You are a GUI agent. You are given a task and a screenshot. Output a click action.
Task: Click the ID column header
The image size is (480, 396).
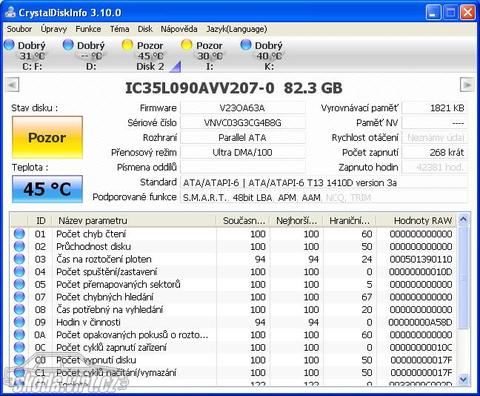point(40,221)
